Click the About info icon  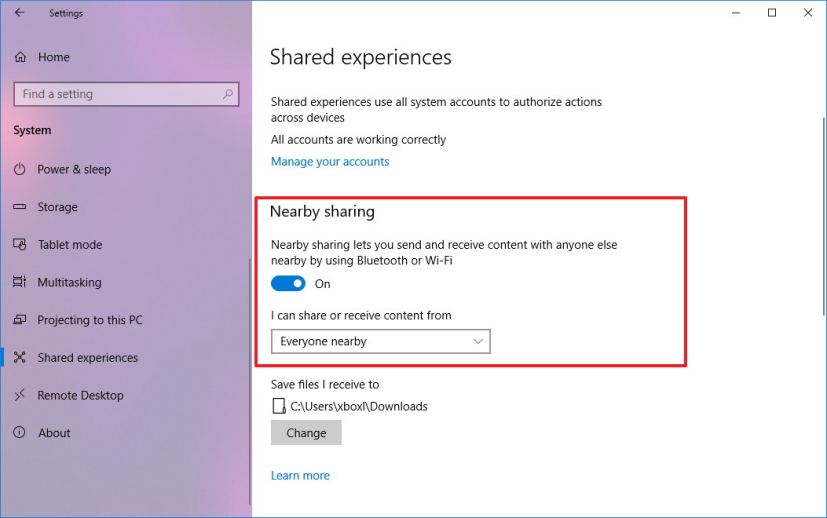[20, 433]
